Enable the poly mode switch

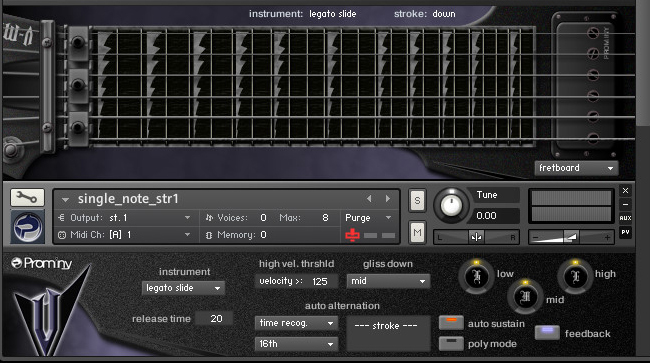point(451,343)
